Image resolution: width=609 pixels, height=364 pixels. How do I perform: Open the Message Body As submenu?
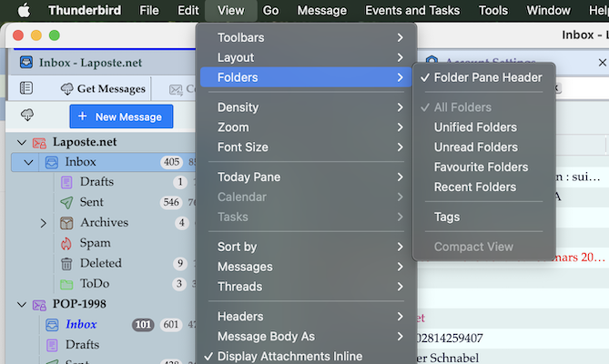[306, 337]
